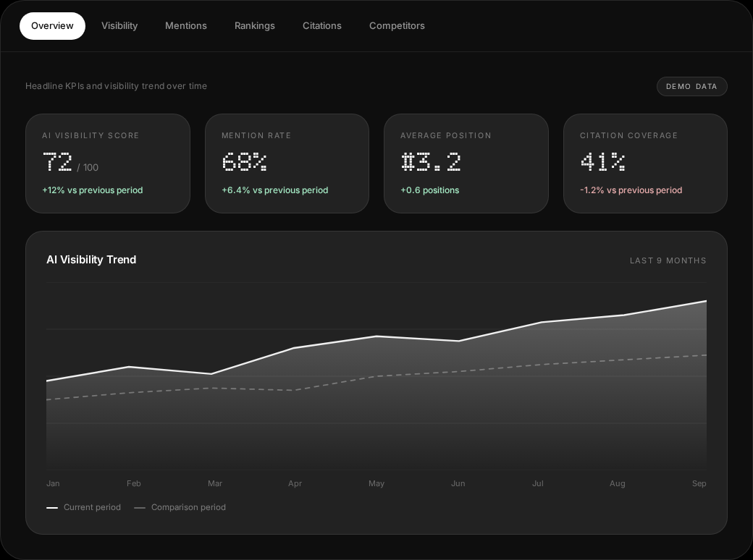Click the '+6.4% vs previous period' text
753x560 pixels.
(x=274, y=190)
